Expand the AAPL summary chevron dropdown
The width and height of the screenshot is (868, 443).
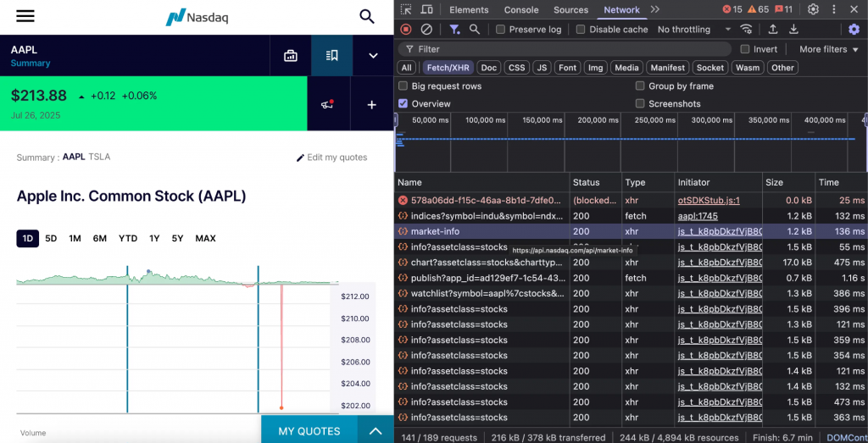(x=373, y=56)
